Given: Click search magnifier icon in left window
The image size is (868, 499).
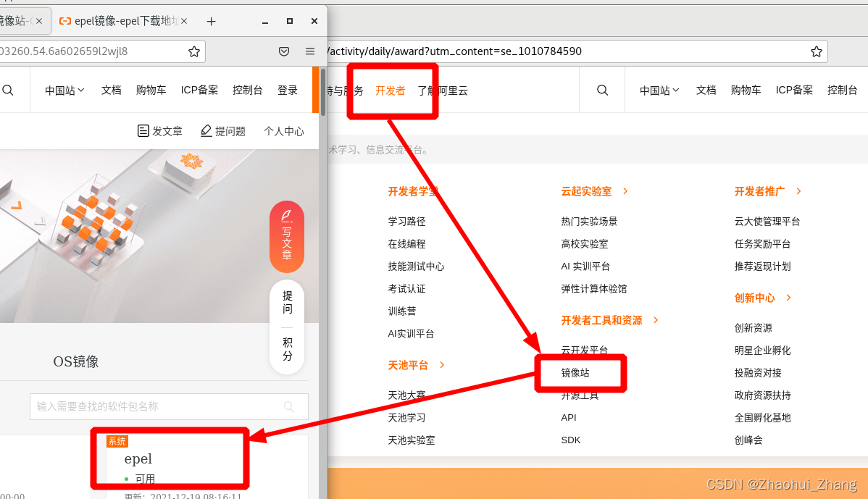Looking at the screenshot, I should coord(8,91).
